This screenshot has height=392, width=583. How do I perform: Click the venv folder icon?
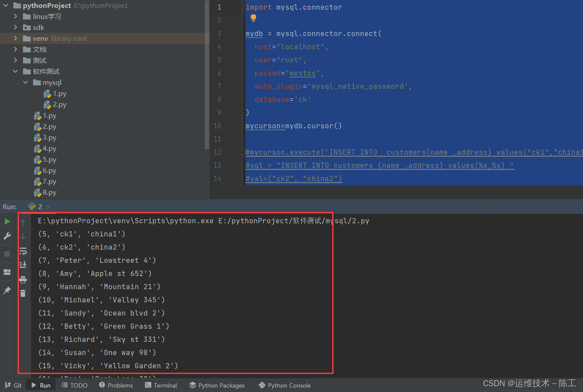pos(27,39)
